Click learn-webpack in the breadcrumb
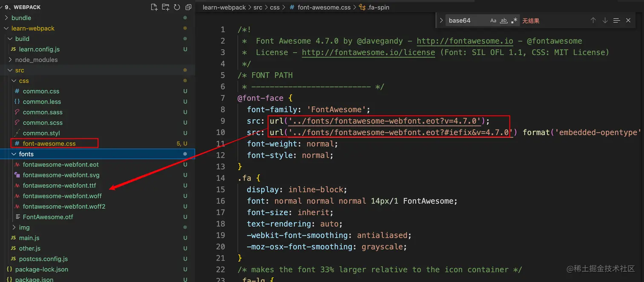The height and width of the screenshot is (282, 644). [223, 7]
